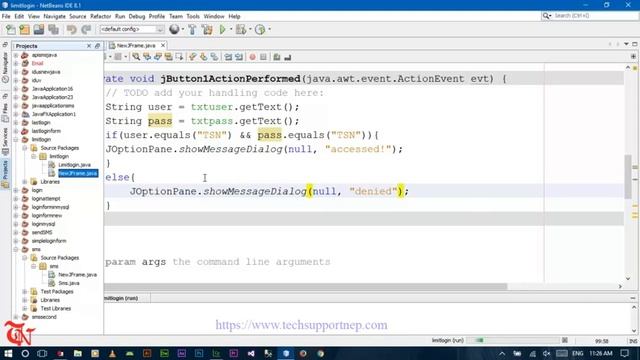Open the Projects side tab

click(5, 173)
